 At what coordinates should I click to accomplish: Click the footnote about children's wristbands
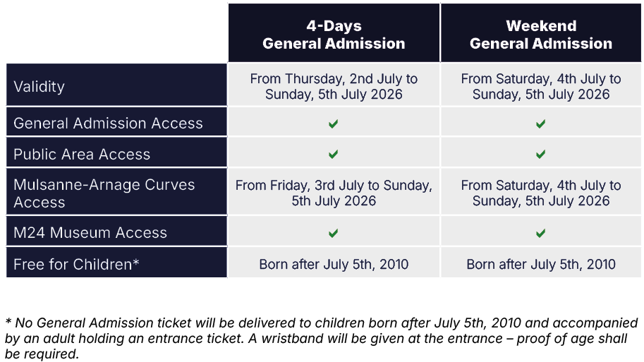[x=321, y=338]
